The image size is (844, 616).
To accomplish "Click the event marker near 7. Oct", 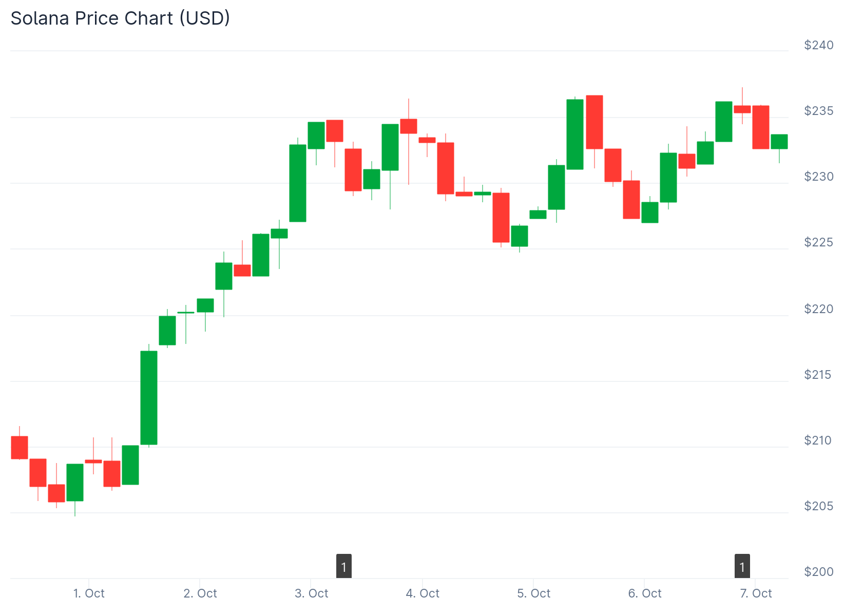I will tap(742, 566).
